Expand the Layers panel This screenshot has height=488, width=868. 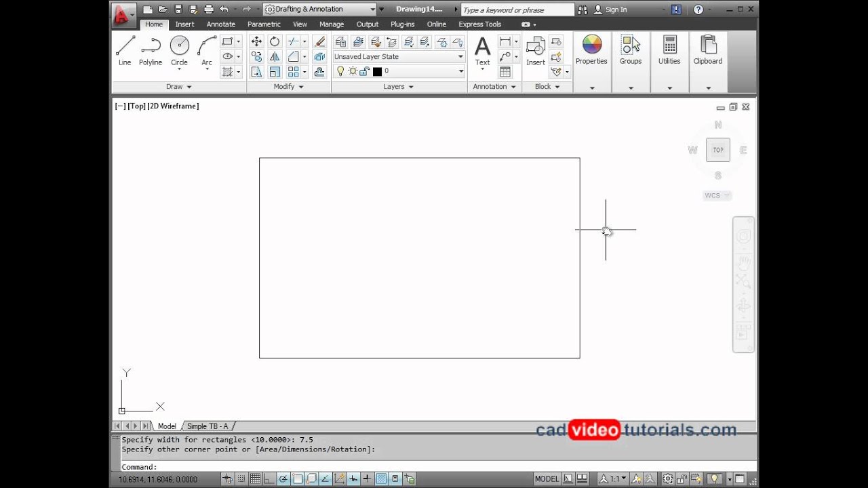tap(399, 87)
